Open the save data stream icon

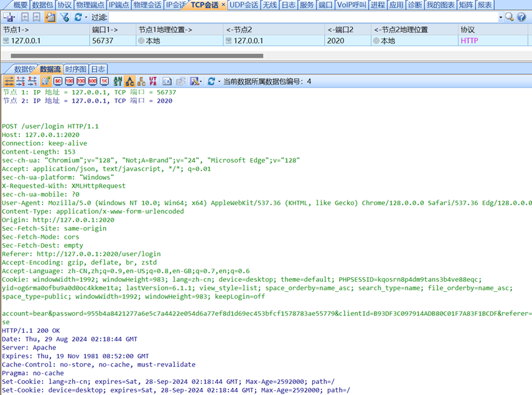[195, 81]
